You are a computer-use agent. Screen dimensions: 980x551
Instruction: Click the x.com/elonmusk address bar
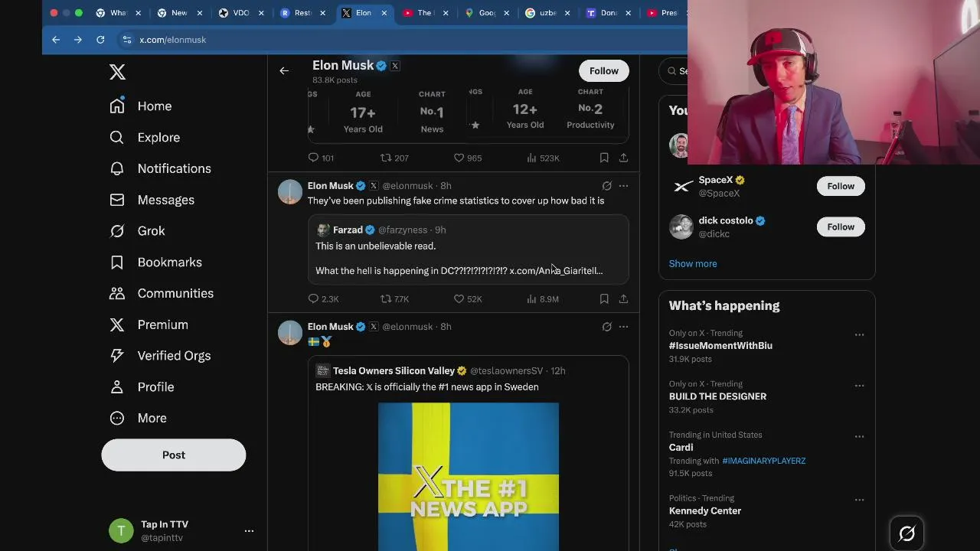[x=173, y=40]
